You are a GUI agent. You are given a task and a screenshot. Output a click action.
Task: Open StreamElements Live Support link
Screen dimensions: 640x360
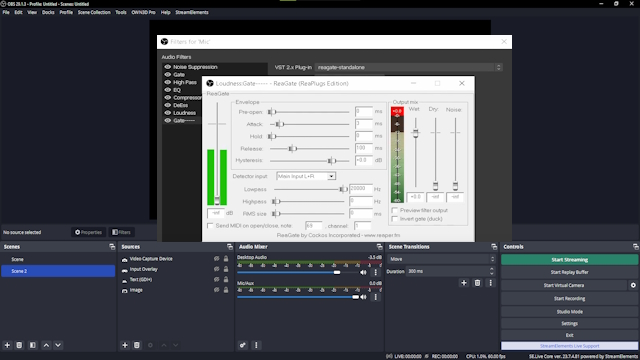569,346
